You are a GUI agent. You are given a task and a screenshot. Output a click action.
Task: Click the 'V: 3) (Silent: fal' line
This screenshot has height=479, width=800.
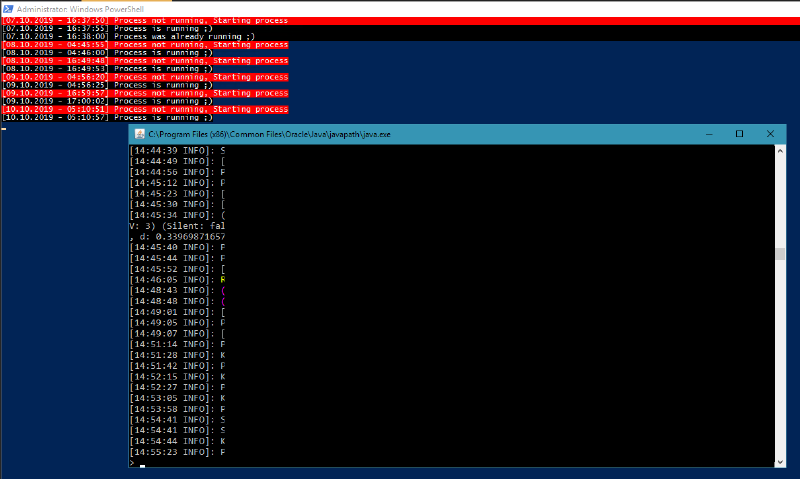pos(177,225)
